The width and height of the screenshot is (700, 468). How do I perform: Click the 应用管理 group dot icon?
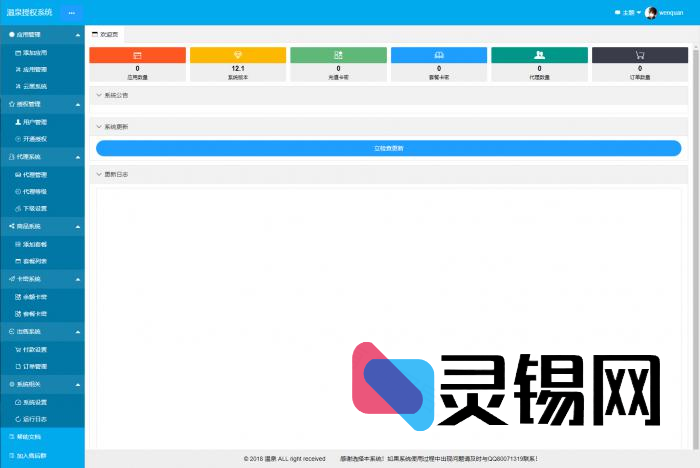(x=12, y=34)
